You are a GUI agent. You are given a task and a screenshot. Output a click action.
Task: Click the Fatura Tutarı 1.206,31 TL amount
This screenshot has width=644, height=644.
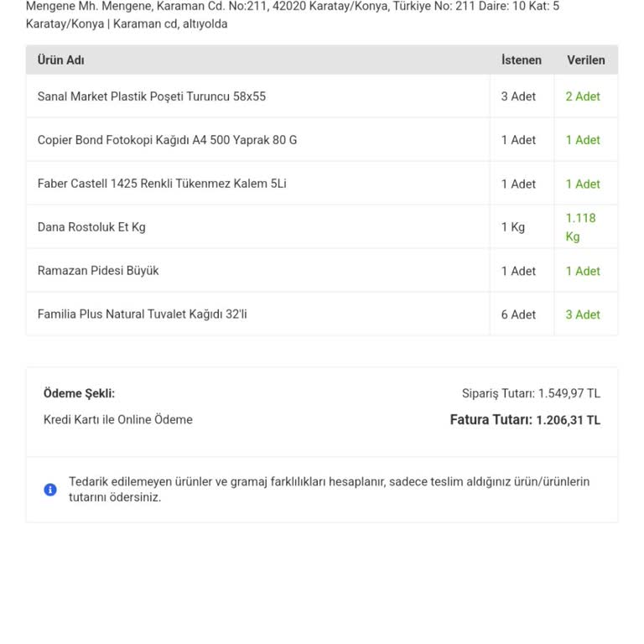pyautogui.click(x=525, y=420)
